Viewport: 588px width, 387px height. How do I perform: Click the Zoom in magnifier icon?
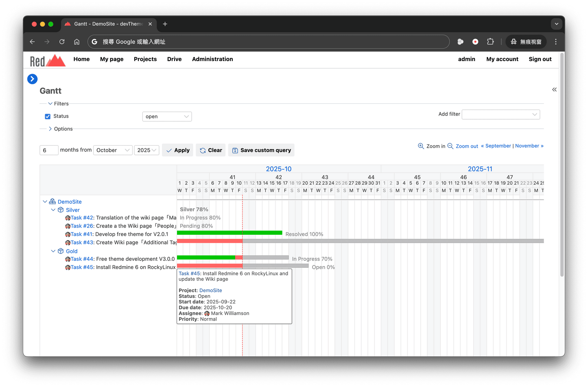[x=421, y=146]
